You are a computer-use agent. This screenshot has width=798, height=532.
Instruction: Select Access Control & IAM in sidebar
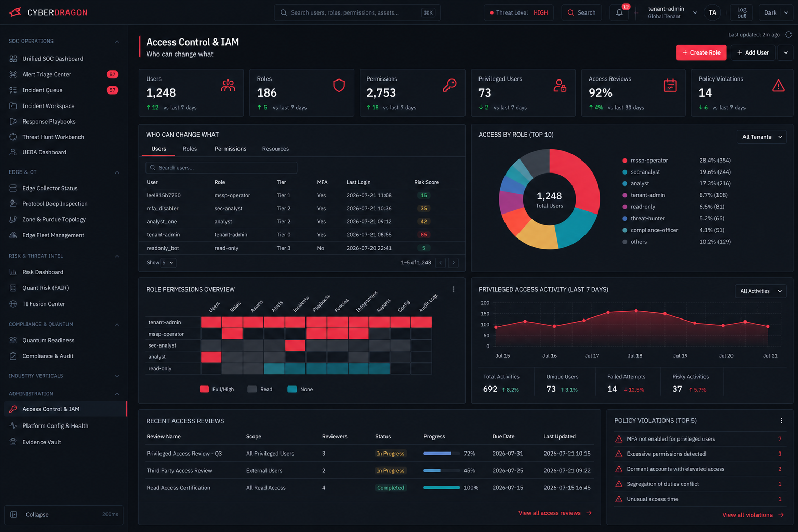point(65,409)
